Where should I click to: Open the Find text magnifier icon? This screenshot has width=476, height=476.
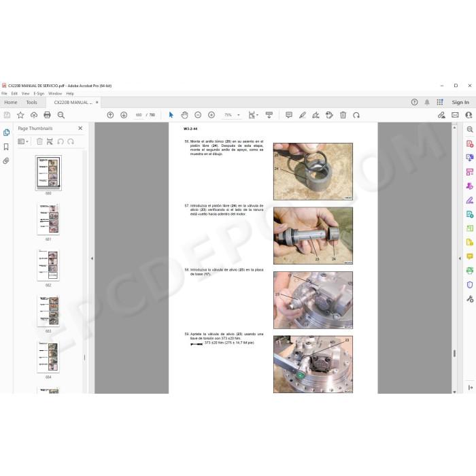(61, 115)
